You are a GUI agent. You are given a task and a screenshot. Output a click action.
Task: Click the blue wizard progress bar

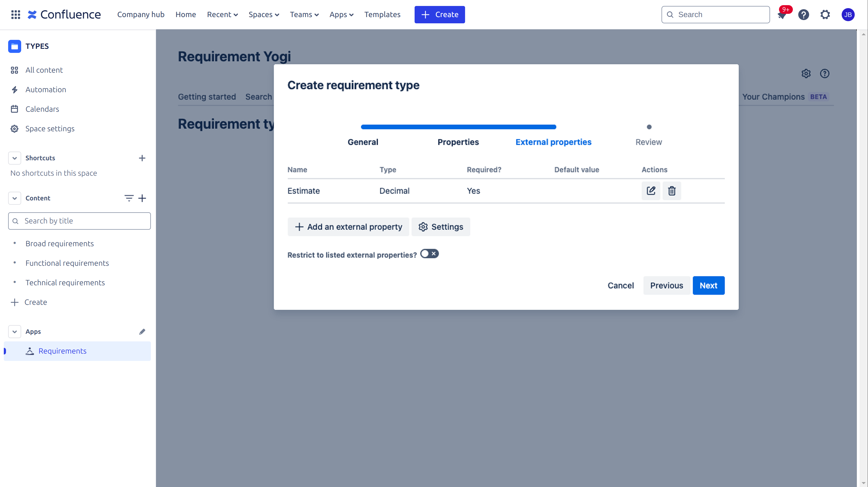click(x=458, y=127)
